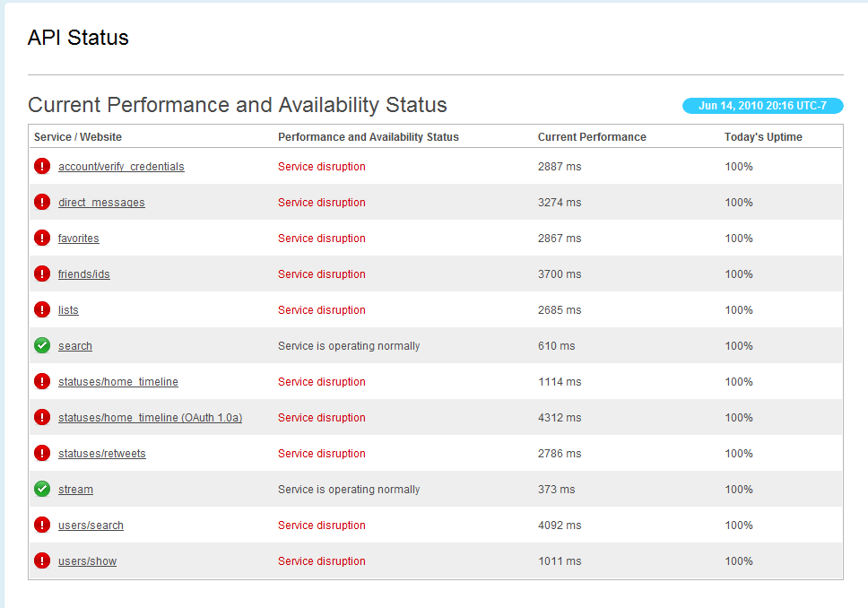The height and width of the screenshot is (608, 868).
Task: Open the lists service details
Action: point(68,310)
